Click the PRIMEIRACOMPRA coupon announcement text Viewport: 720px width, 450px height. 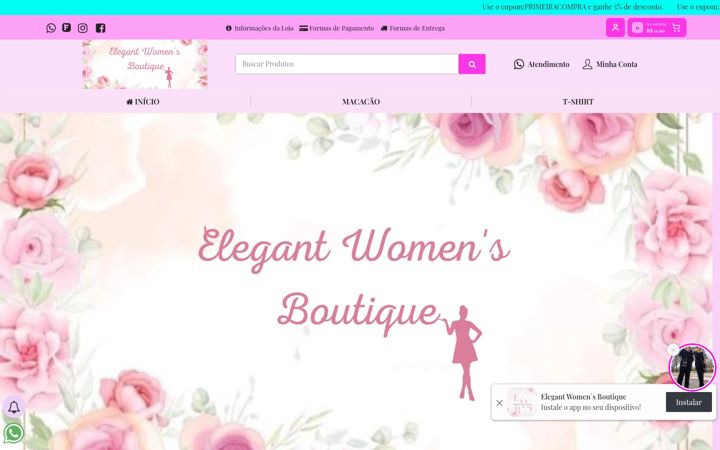pyautogui.click(x=573, y=7)
